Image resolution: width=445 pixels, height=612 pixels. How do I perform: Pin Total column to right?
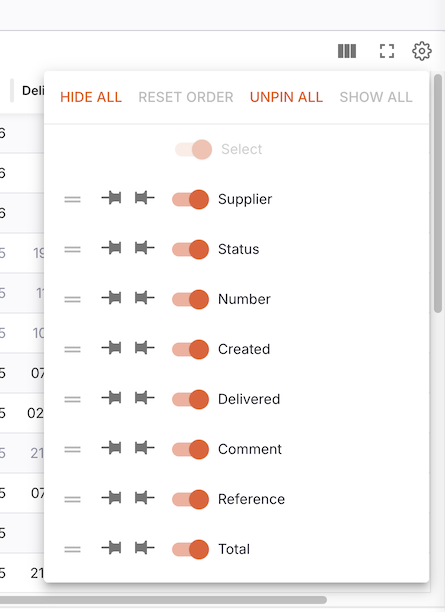[x=144, y=548]
